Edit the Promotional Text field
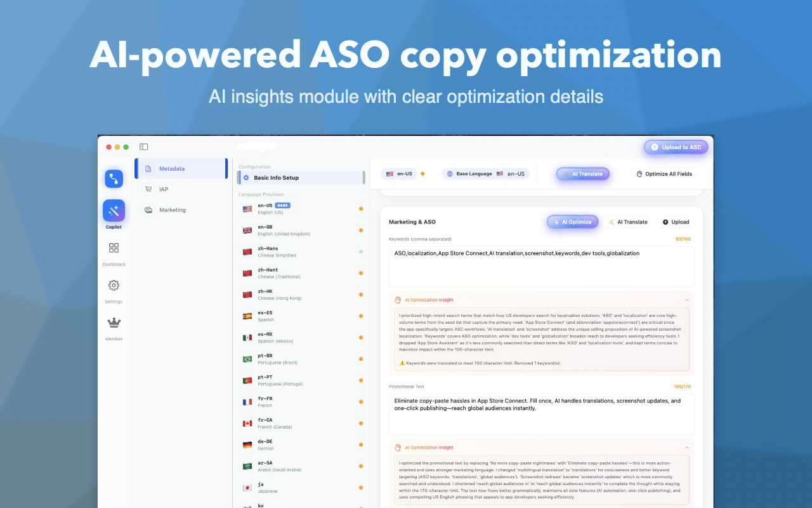 pyautogui.click(x=541, y=414)
